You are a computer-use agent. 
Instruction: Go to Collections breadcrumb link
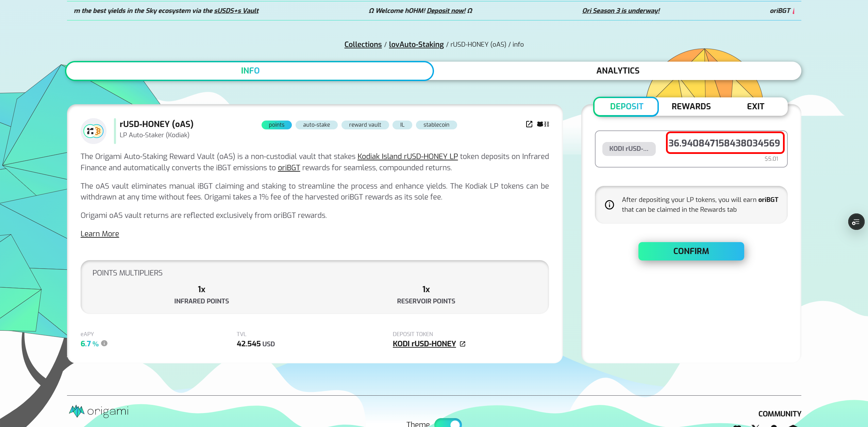pos(363,45)
